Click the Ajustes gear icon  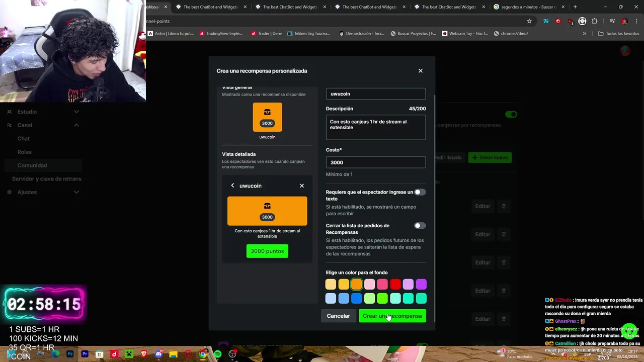click(x=9, y=192)
